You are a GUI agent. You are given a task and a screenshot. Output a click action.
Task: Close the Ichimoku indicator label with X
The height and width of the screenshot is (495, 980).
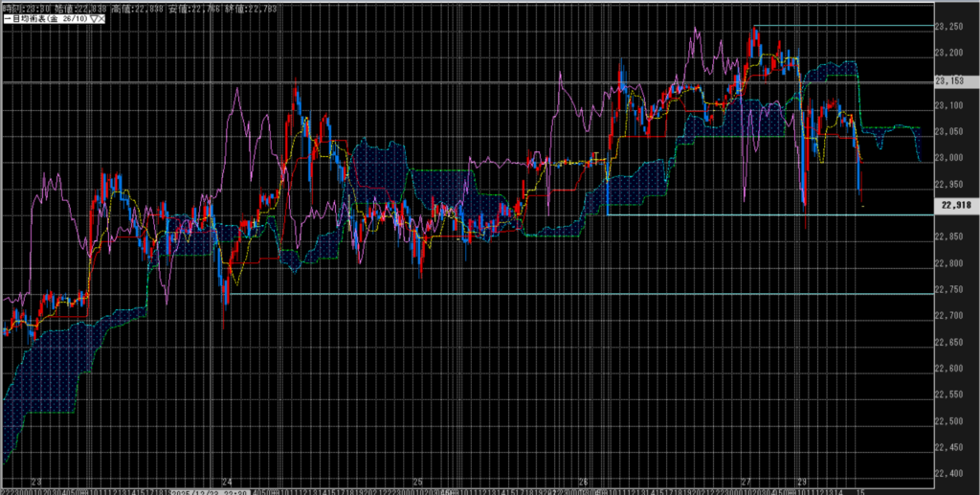[100, 18]
